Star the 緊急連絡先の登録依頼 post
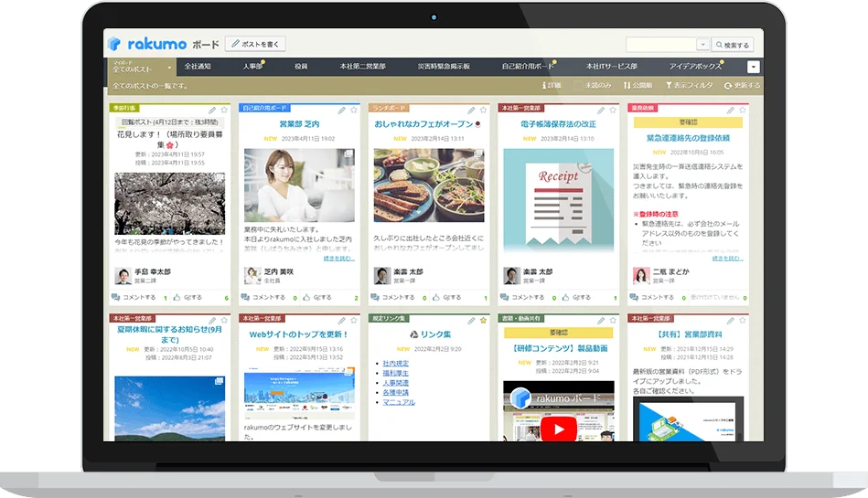This screenshot has width=868, height=498. click(743, 111)
